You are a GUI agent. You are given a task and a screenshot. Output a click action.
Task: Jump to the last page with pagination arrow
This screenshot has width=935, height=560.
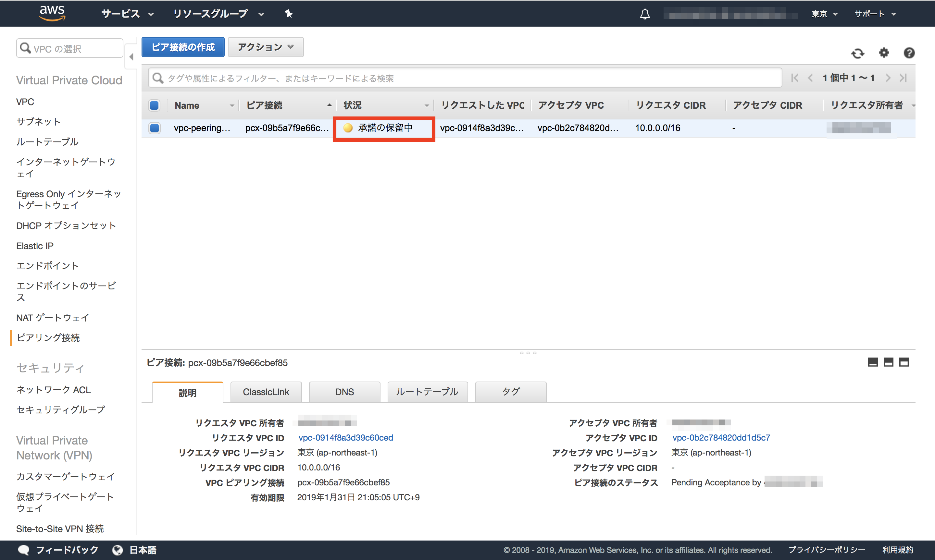(x=904, y=78)
